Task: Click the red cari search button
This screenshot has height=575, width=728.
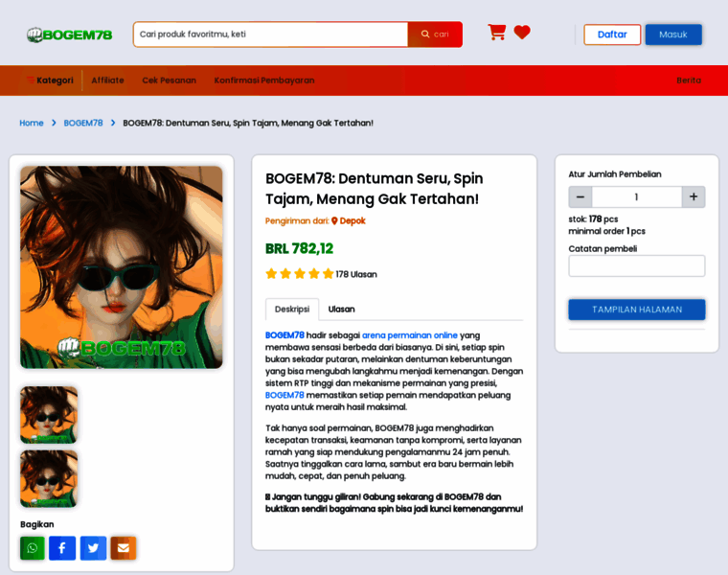Action: (x=435, y=34)
